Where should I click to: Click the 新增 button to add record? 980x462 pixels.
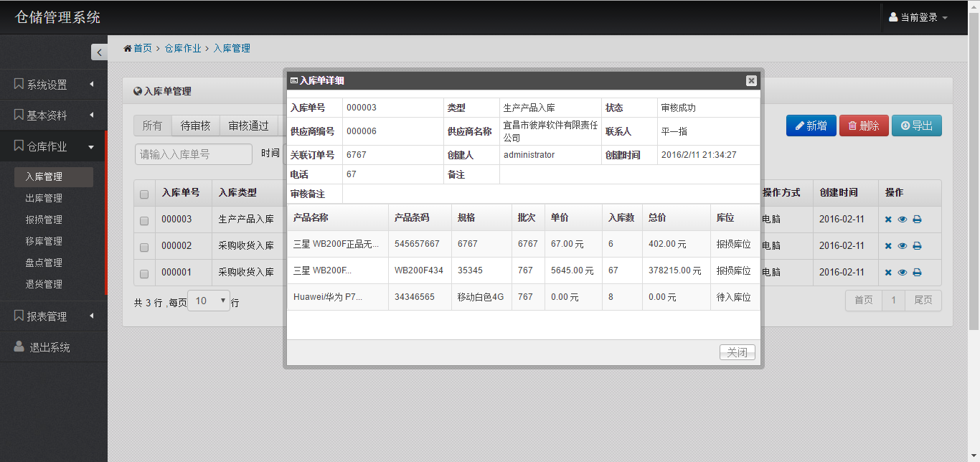(x=811, y=125)
